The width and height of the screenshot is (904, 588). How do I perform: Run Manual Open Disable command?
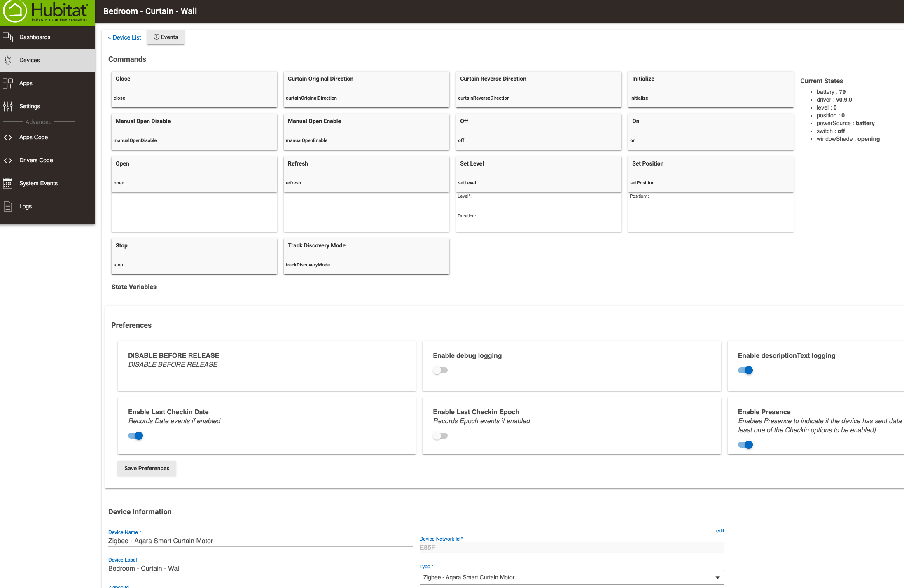tap(194, 132)
